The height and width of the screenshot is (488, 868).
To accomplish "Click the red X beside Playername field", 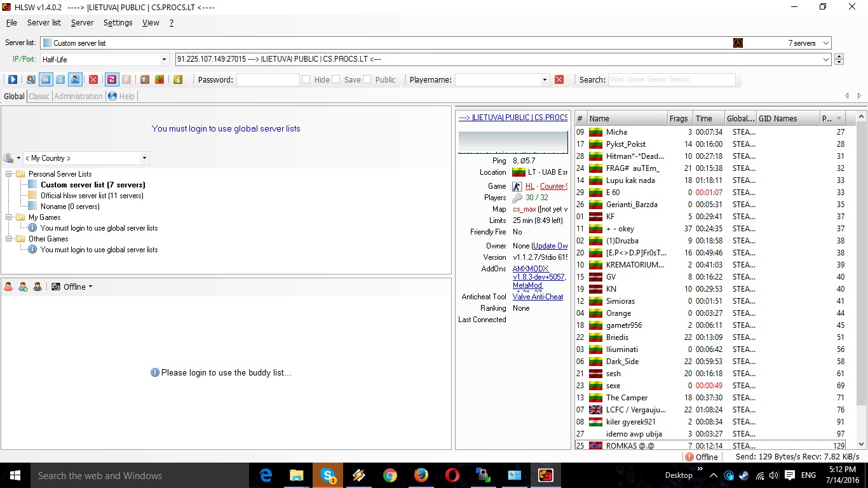I will coord(559,79).
